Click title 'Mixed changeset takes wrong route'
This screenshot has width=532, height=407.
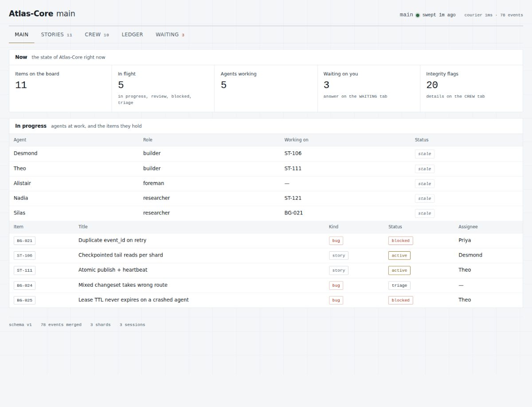(123, 285)
